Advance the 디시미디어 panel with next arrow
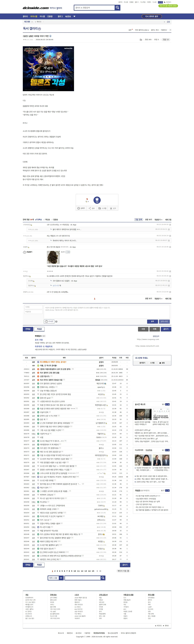 169,450
